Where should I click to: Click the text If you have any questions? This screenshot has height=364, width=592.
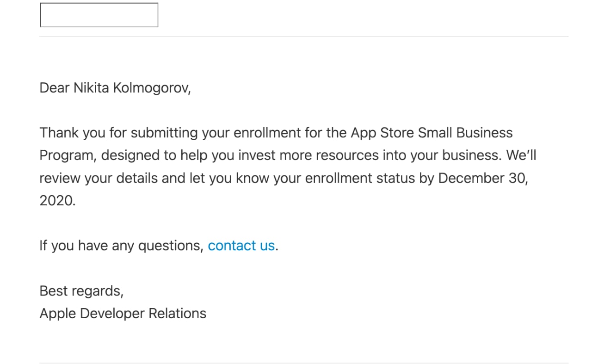tap(121, 246)
